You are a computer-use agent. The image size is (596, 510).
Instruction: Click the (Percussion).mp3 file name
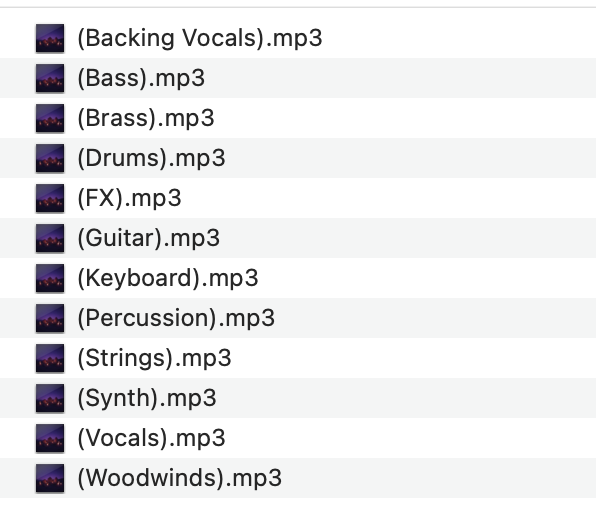[176, 318]
